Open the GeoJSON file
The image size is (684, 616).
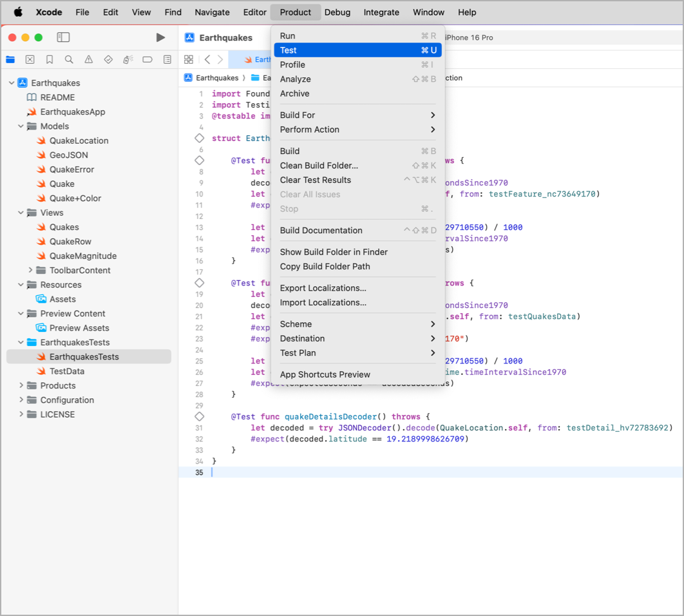(68, 155)
